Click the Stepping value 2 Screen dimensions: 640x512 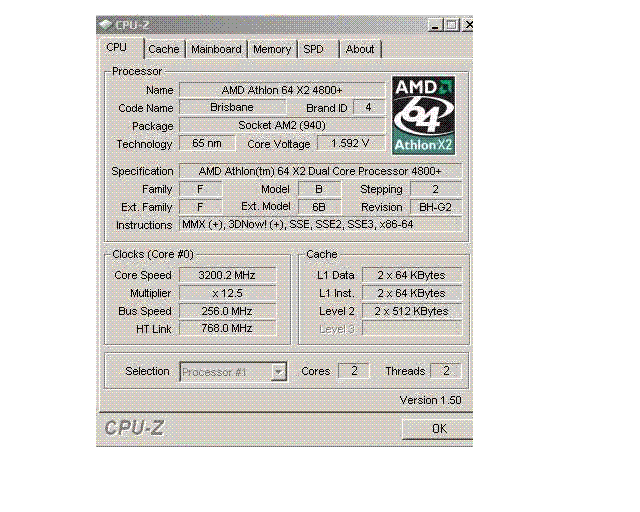pos(436,189)
